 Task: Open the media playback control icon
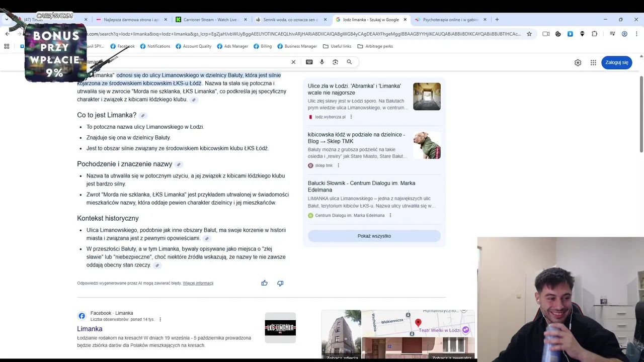coord(612,34)
